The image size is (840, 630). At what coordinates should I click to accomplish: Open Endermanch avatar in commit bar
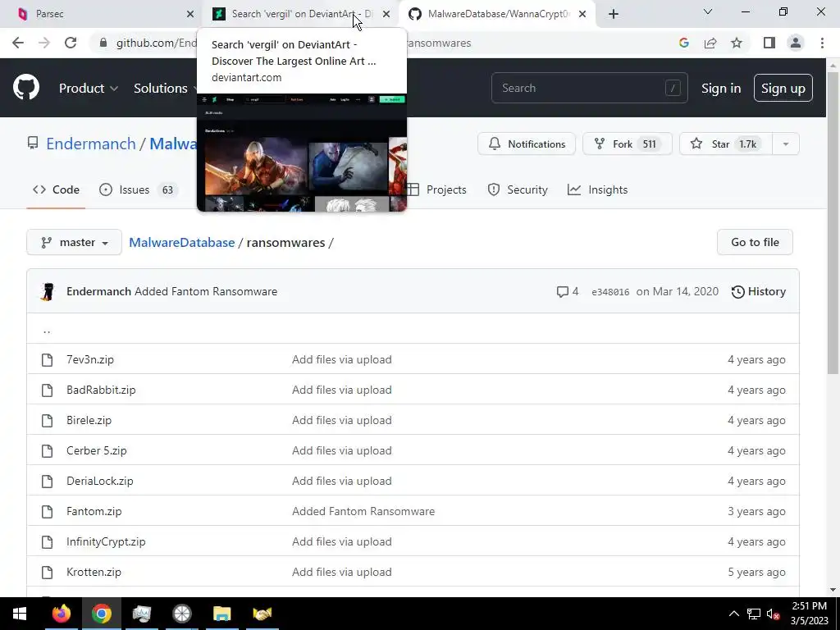[48, 292]
